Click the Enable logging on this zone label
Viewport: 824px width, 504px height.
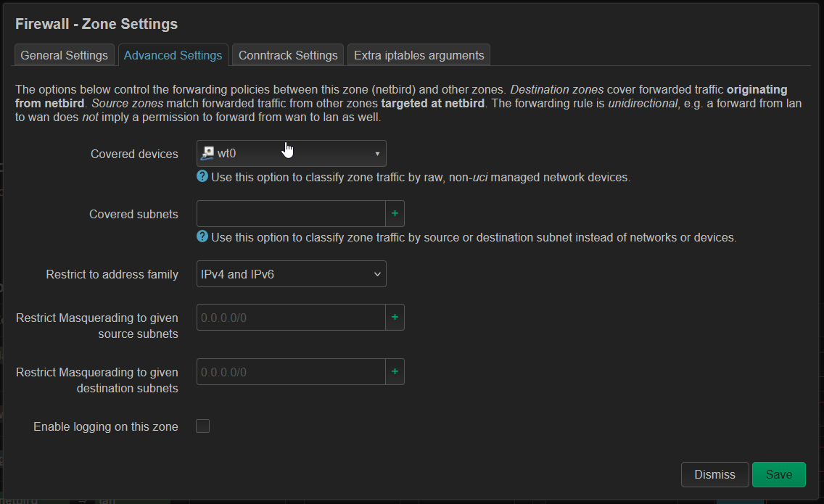[106, 426]
